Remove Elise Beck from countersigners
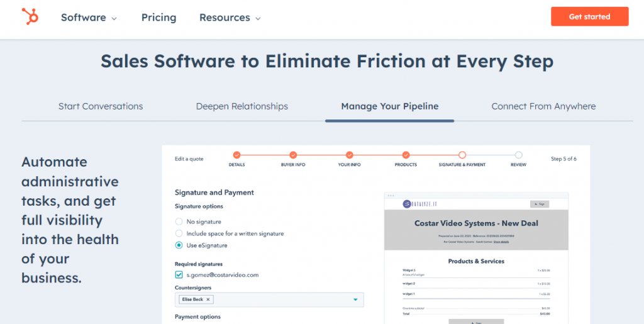This screenshot has height=324, width=644. point(209,299)
